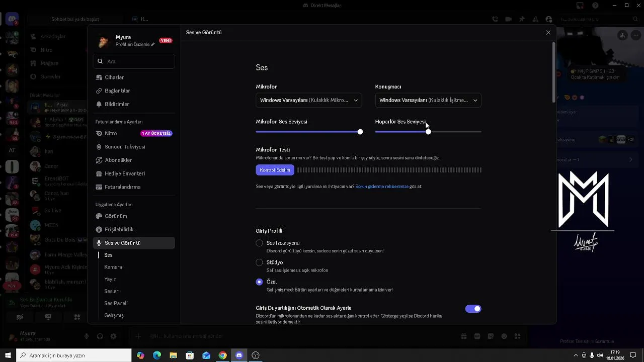The height and width of the screenshot is (362, 644).
Task: Open Erişilebilirlik accessibility settings
Action: pyautogui.click(x=134, y=229)
